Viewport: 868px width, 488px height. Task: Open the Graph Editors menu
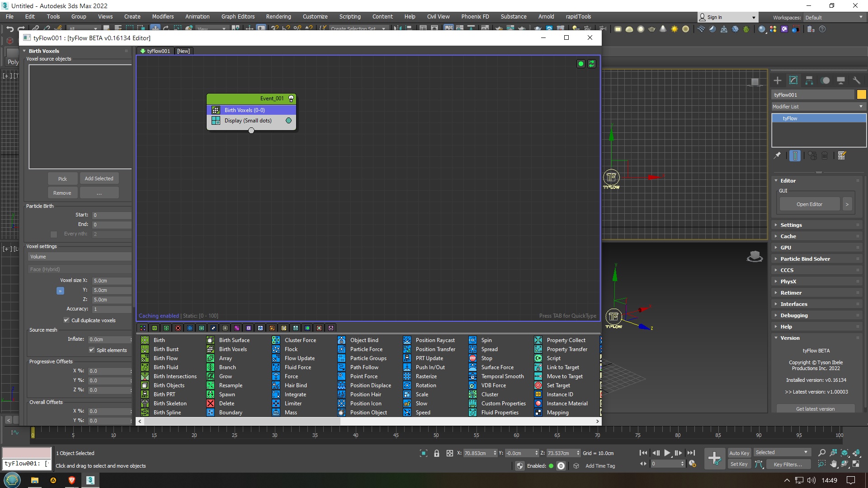pyautogui.click(x=238, y=17)
